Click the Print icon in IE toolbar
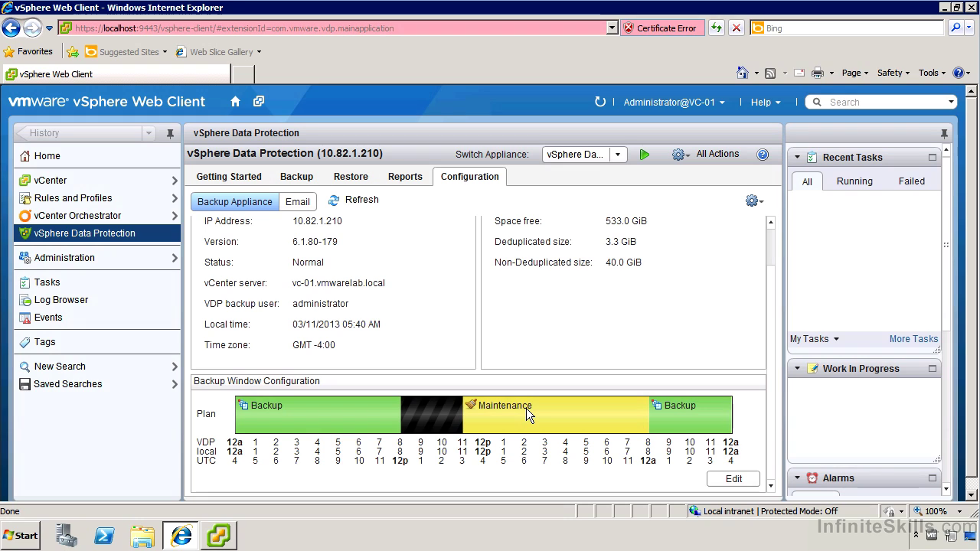 pos(818,73)
